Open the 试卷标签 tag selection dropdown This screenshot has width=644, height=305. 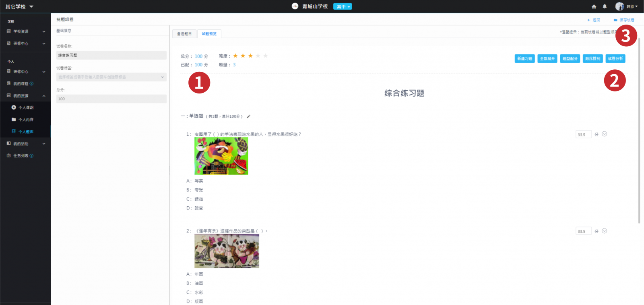pos(111,77)
